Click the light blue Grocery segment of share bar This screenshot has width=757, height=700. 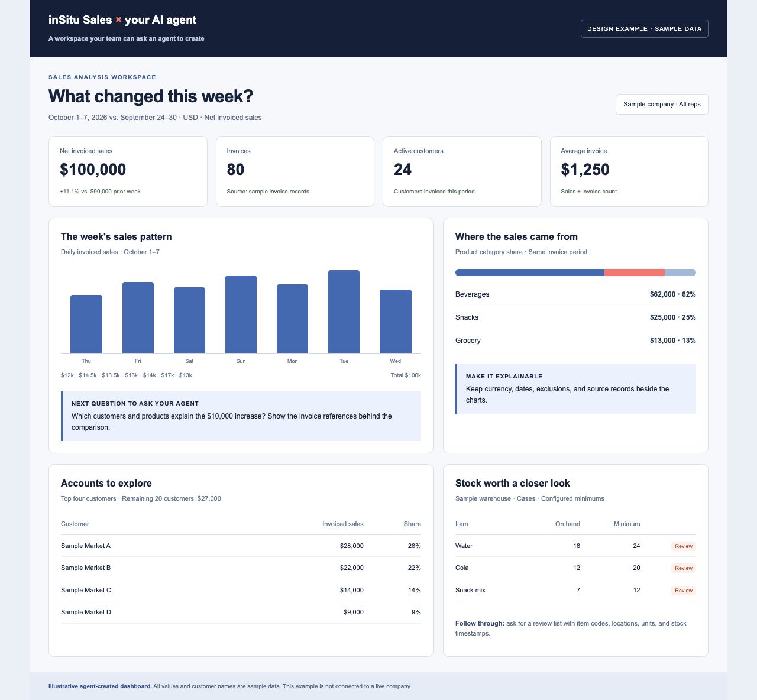coord(680,273)
